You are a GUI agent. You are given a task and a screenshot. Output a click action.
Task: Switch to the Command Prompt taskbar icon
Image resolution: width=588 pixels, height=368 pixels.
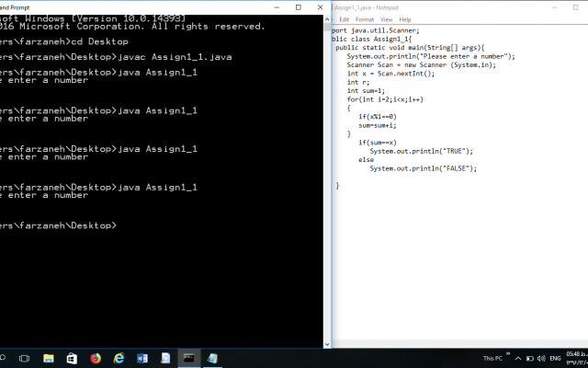click(x=189, y=358)
